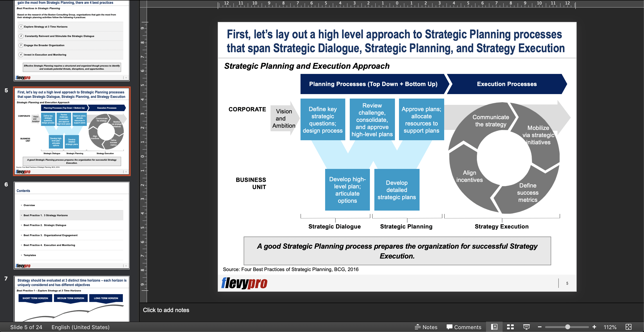The height and width of the screenshot is (332, 644).
Task: Select slide 7 time horizons thumbnail
Action: [x=72, y=299]
